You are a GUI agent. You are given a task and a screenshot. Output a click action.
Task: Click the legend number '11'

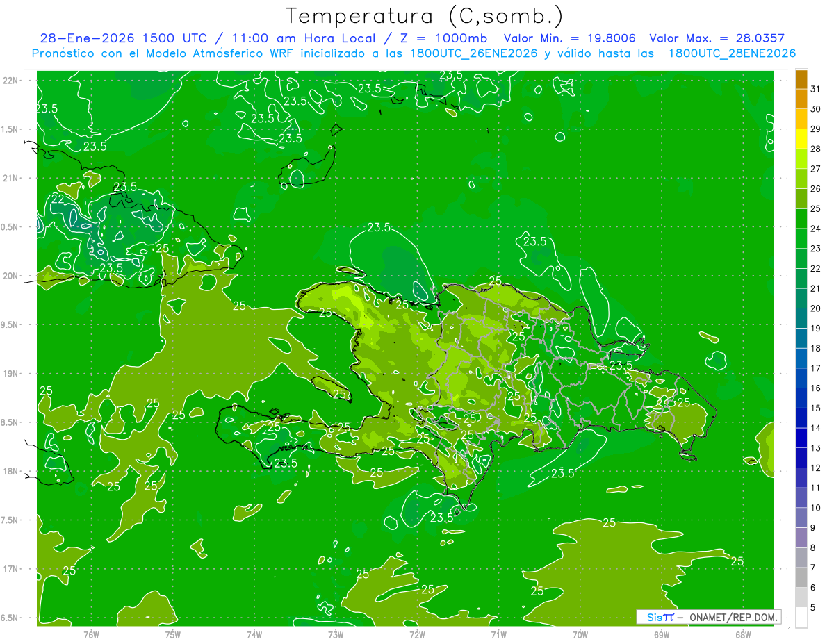[x=816, y=488]
